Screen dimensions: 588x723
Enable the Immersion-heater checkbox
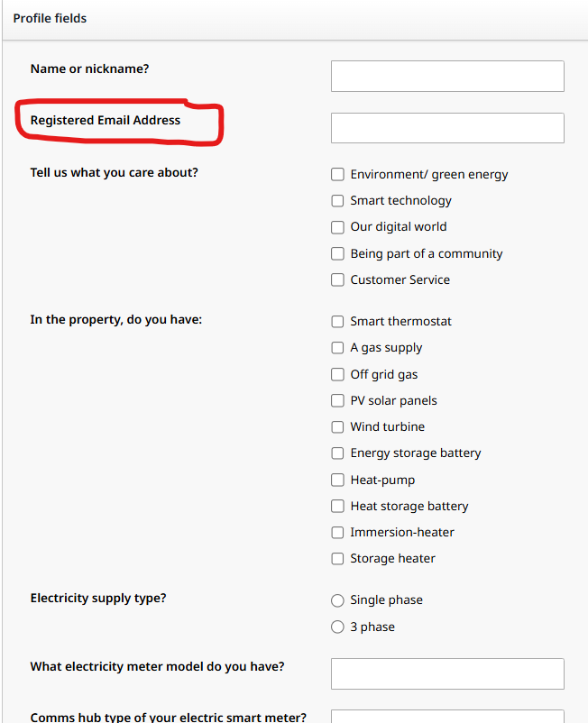(x=337, y=533)
